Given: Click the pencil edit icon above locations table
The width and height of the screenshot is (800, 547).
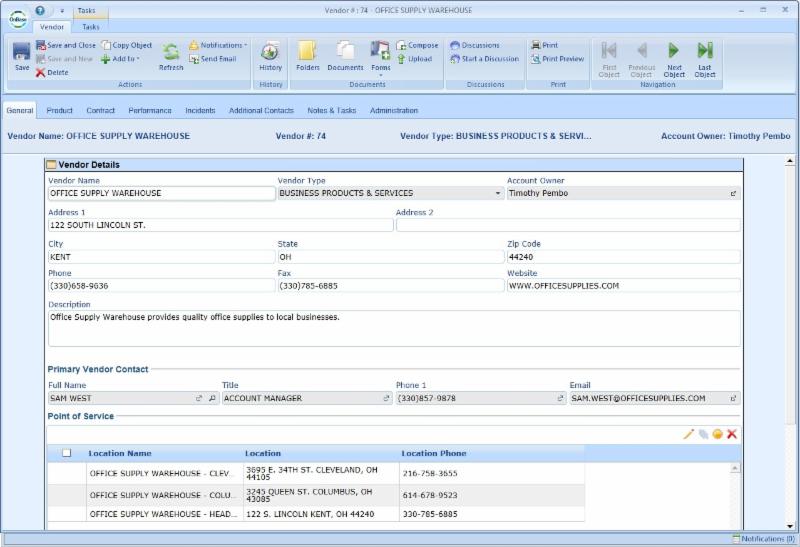Looking at the screenshot, I should pos(688,434).
